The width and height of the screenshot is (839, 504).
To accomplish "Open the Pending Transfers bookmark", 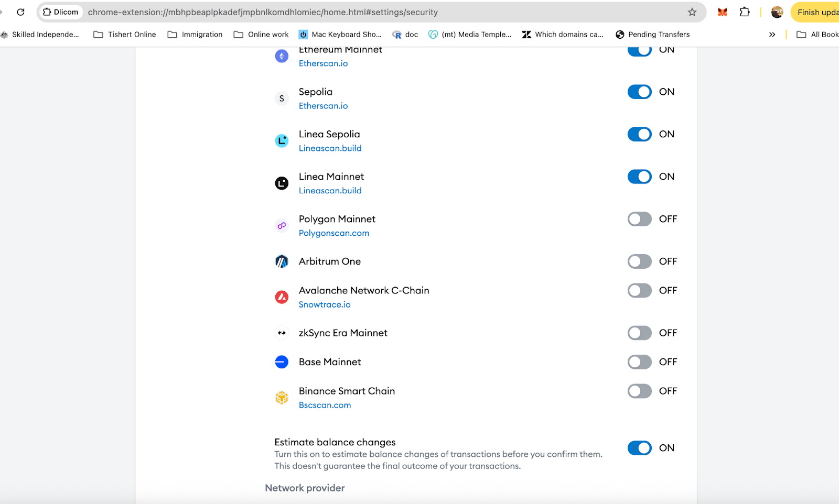I will 652,35.
